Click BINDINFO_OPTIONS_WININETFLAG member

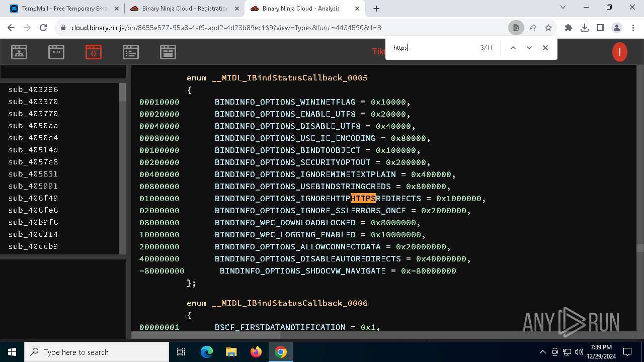point(285,102)
